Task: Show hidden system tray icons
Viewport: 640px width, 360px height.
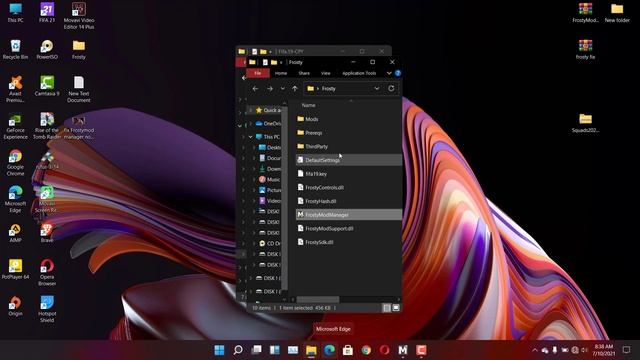Action: [x=535, y=350]
